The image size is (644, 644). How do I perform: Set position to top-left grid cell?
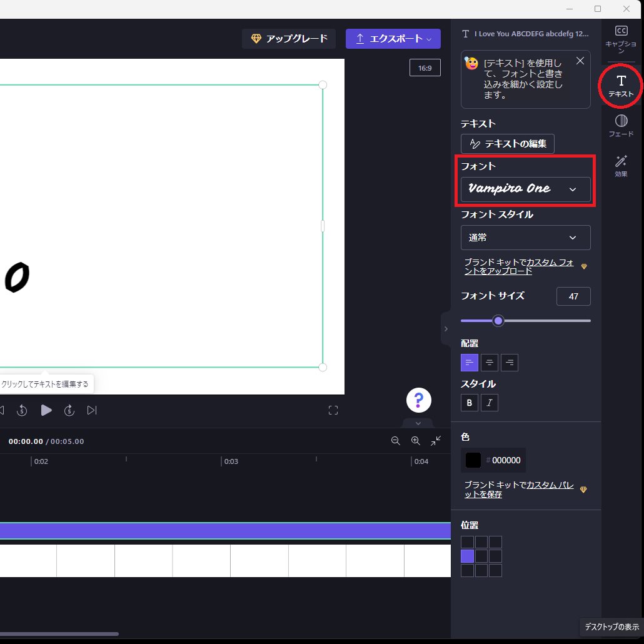coord(468,542)
